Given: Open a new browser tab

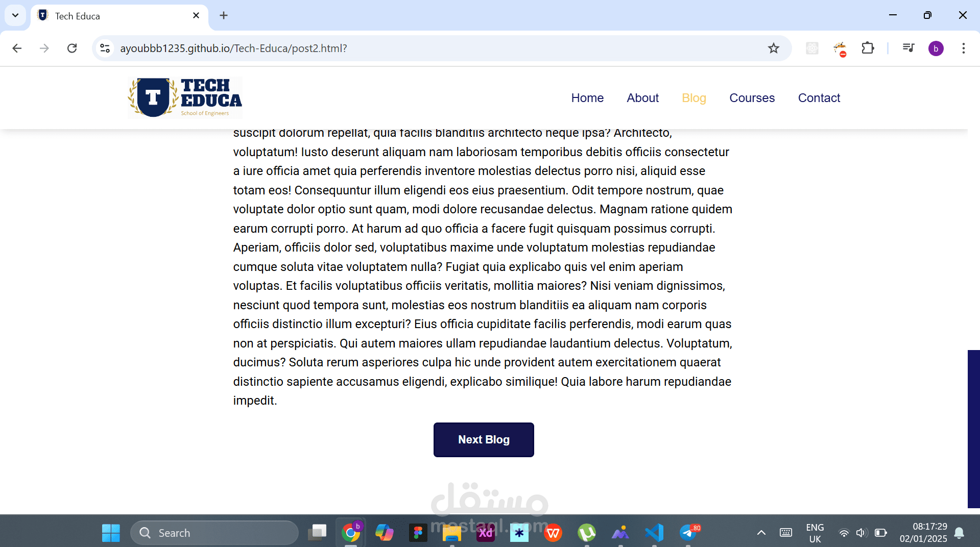Looking at the screenshot, I should (224, 15).
